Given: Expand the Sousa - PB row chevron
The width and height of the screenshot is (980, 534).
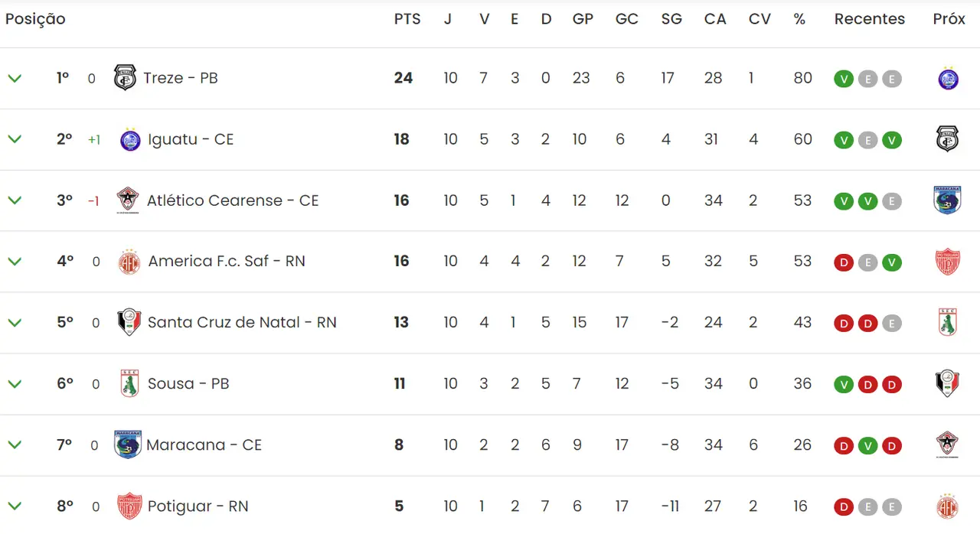Looking at the screenshot, I should tap(15, 383).
